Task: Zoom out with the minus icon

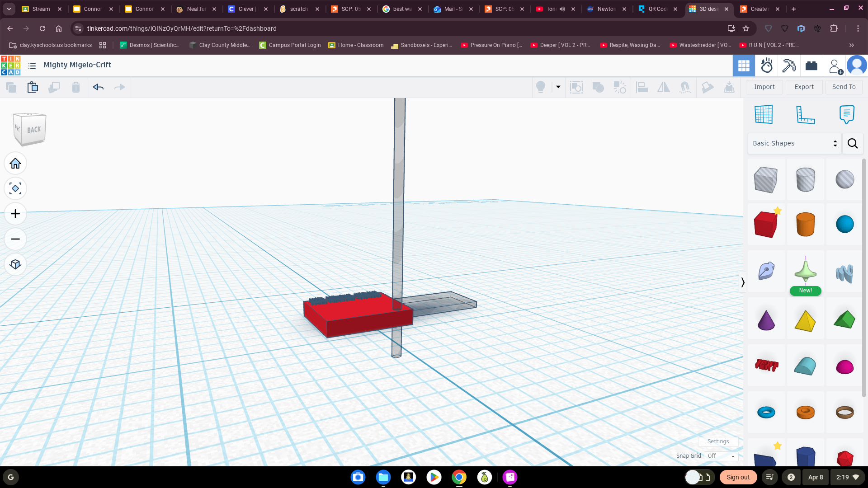Action: [x=15, y=239]
